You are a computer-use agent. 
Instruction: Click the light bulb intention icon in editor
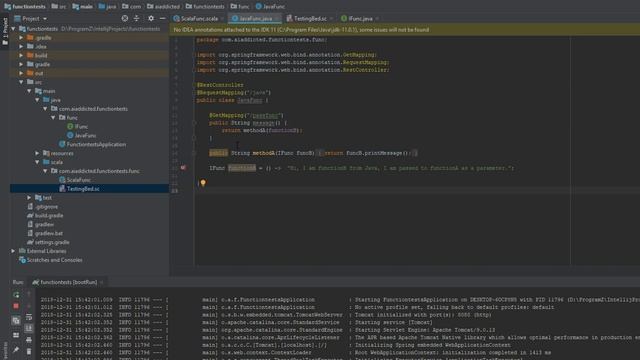(x=203, y=183)
